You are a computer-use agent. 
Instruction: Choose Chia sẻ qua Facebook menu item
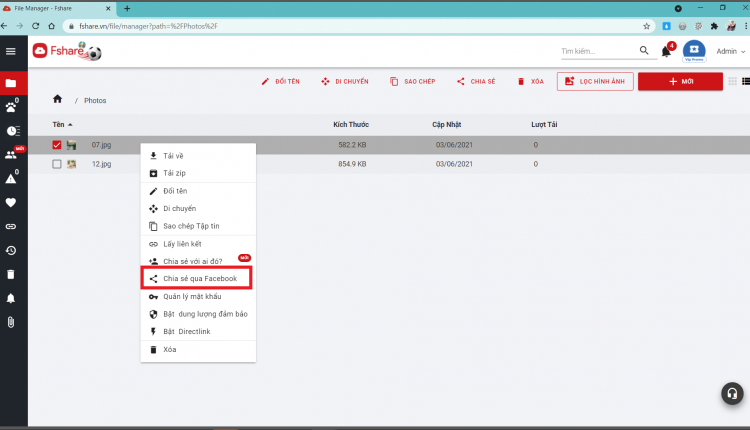pos(197,278)
